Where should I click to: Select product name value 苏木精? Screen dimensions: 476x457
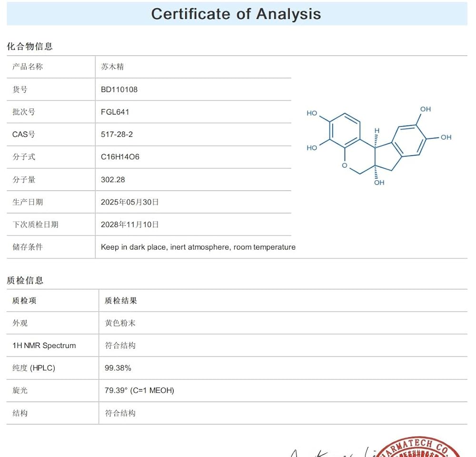pos(112,67)
